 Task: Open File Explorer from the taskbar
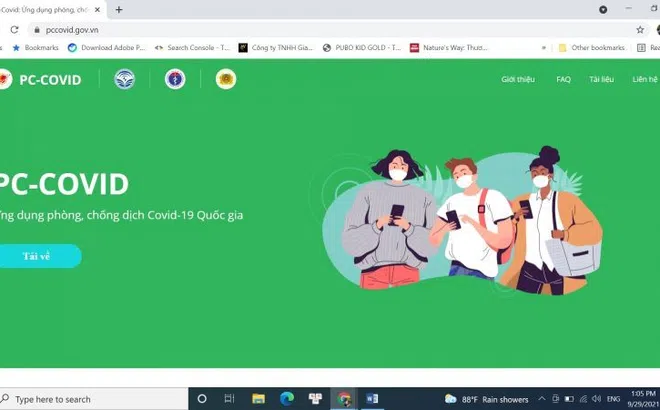click(258, 399)
